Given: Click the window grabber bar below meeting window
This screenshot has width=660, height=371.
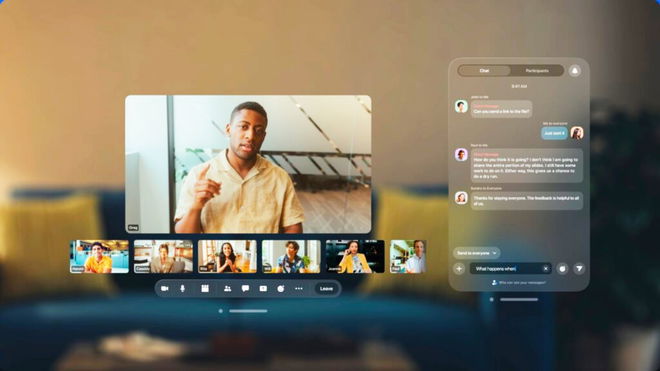Looking at the screenshot, I should tap(248, 311).
